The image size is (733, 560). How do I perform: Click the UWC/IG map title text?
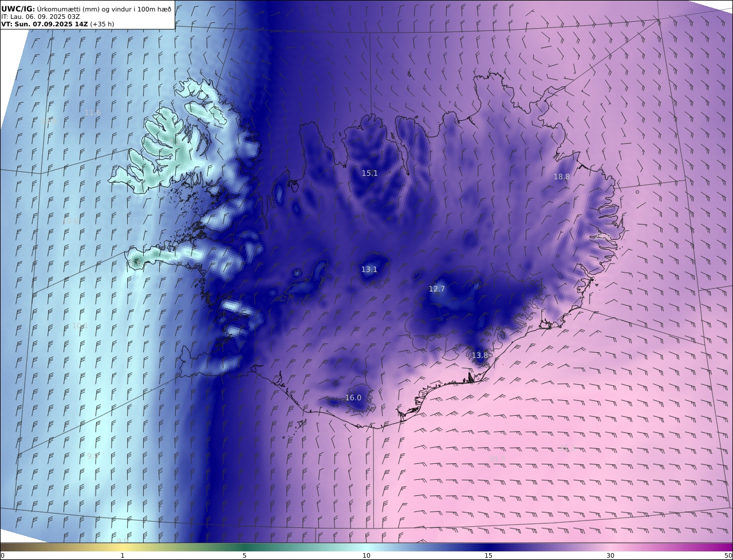[x=86, y=9]
